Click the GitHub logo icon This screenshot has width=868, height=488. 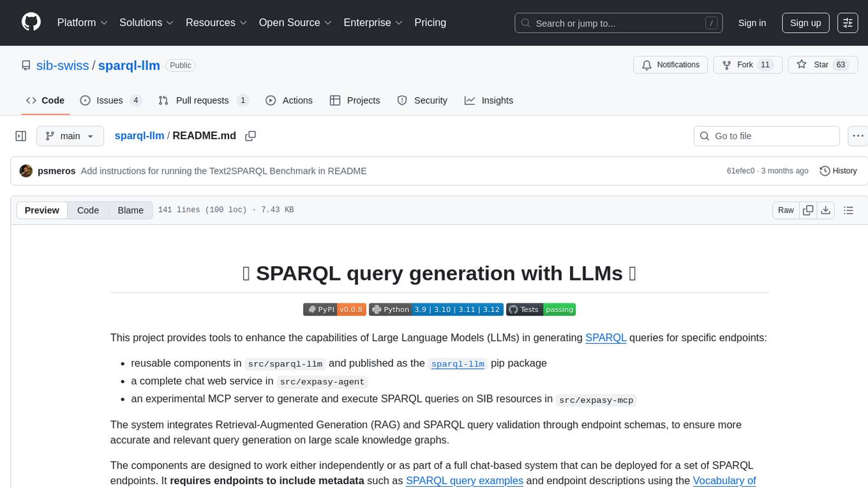pyautogui.click(x=31, y=22)
